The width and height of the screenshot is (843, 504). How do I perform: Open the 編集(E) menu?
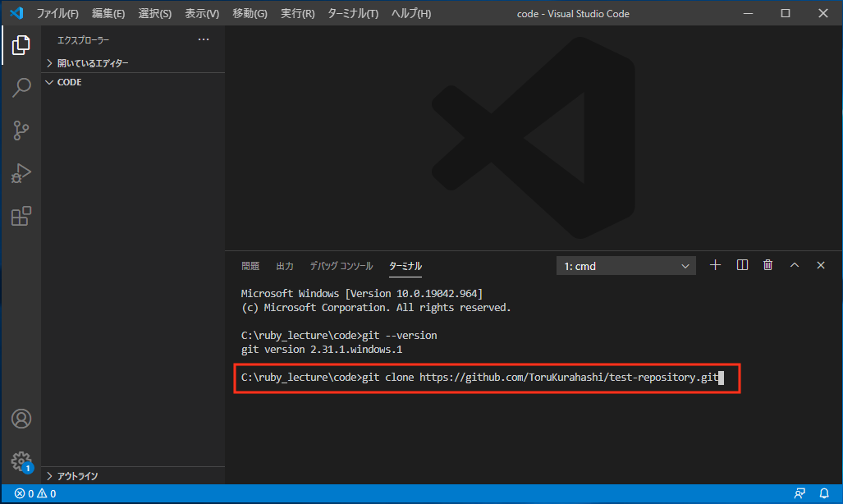108,13
